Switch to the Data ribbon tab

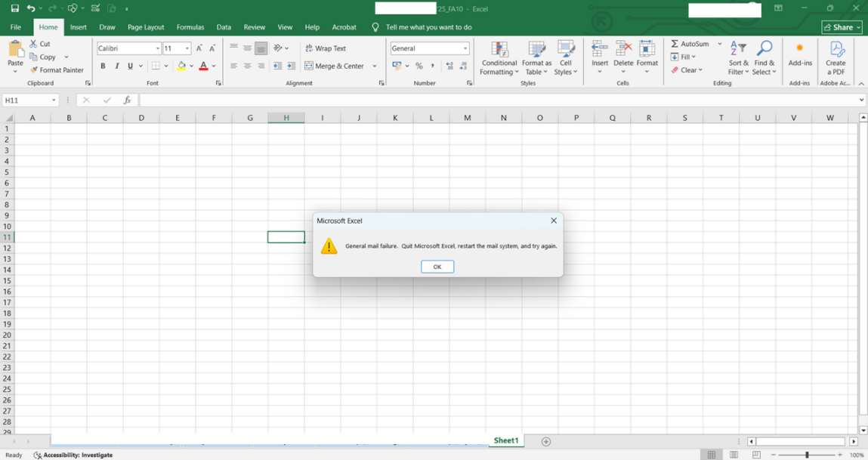tap(224, 27)
